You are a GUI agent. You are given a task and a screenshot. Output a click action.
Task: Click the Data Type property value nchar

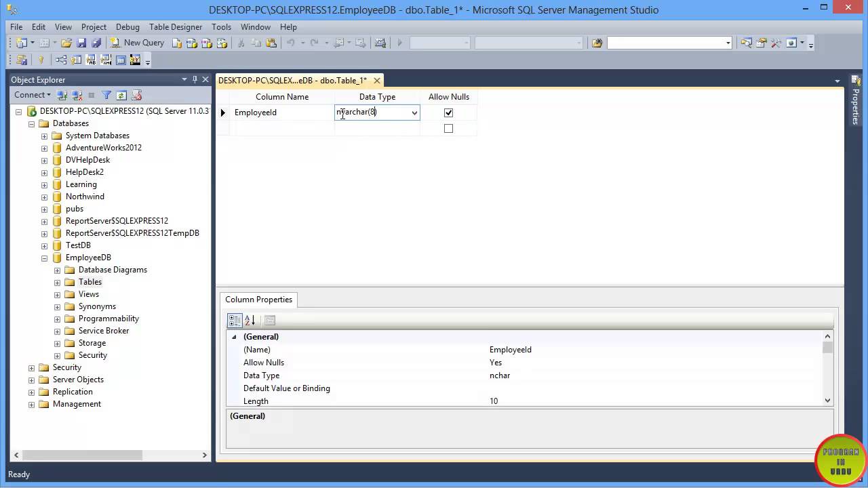point(500,375)
